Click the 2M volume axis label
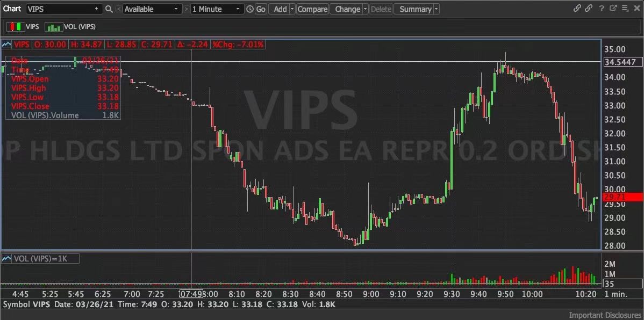 610,264
